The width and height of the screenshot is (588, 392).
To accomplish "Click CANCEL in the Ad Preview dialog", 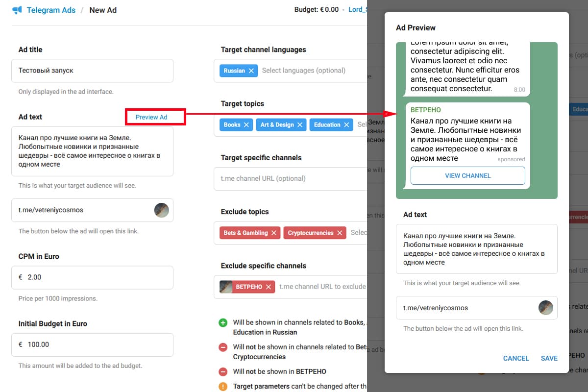I will (x=516, y=358).
